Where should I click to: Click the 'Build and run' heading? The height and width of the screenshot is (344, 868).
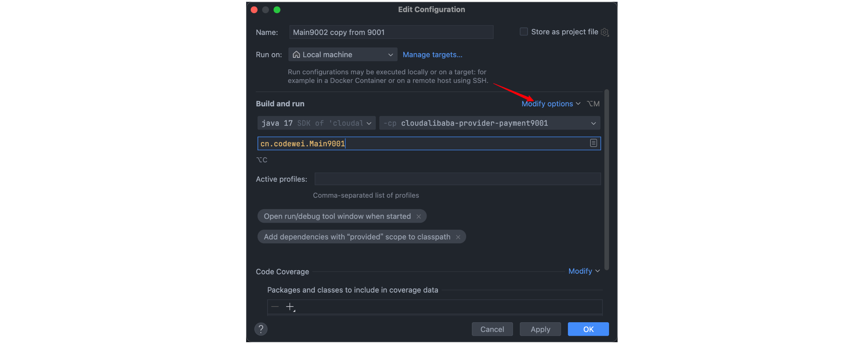(x=280, y=104)
